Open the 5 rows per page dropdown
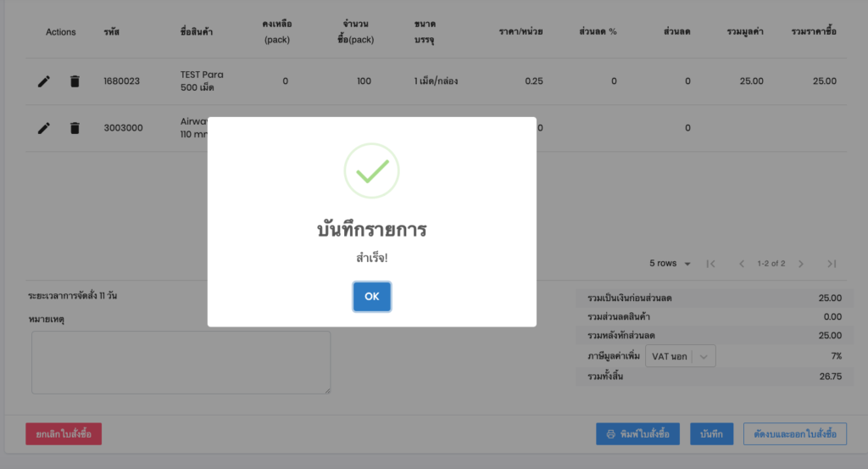Viewport: 868px width, 469px height. 670,264
